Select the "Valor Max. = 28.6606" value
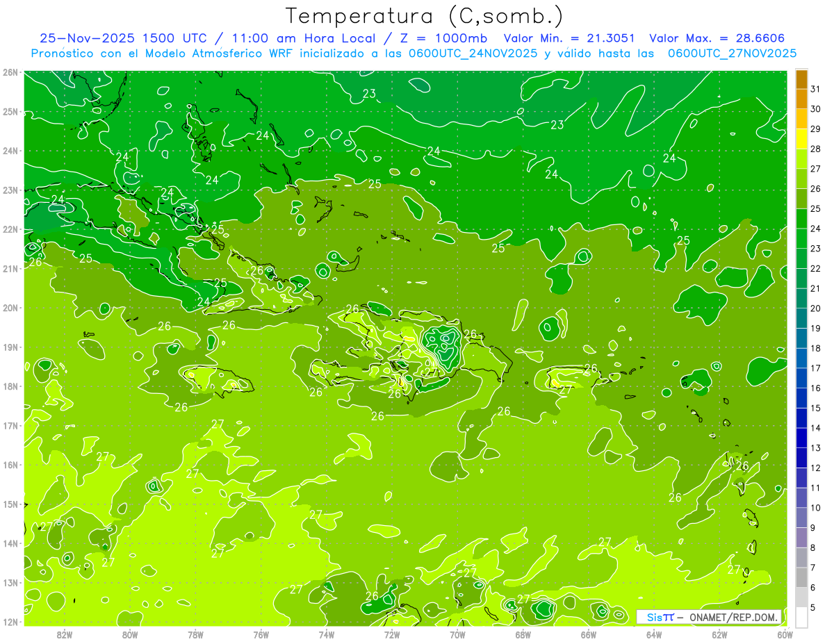 [x=717, y=38]
